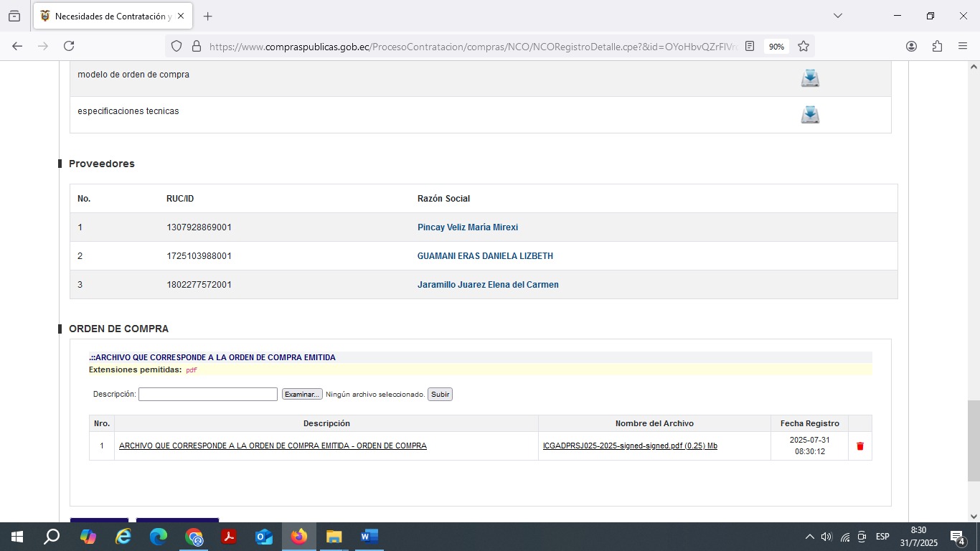The width and height of the screenshot is (980, 551).
Task: Open supplier Pincay Veliz Maria Mirexi link
Action: [x=467, y=227]
